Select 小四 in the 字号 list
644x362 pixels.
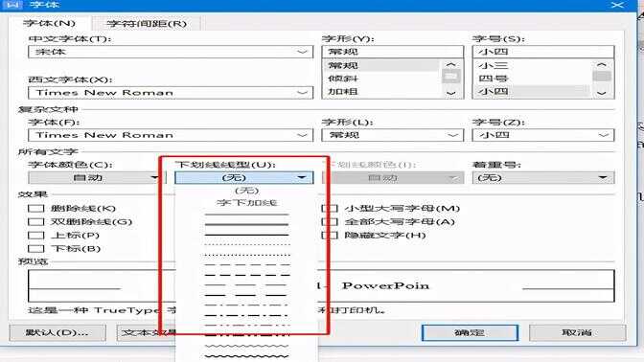(532, 91)
